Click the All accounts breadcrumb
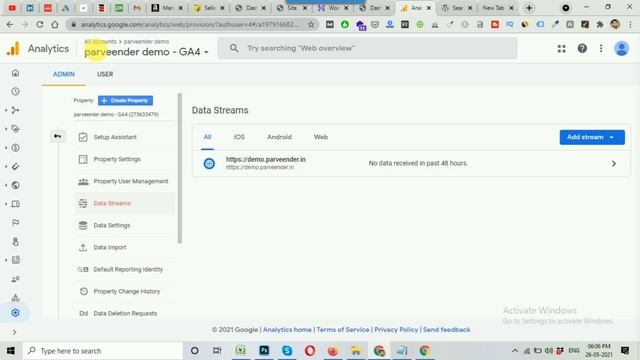 click(x=100, y=42)
